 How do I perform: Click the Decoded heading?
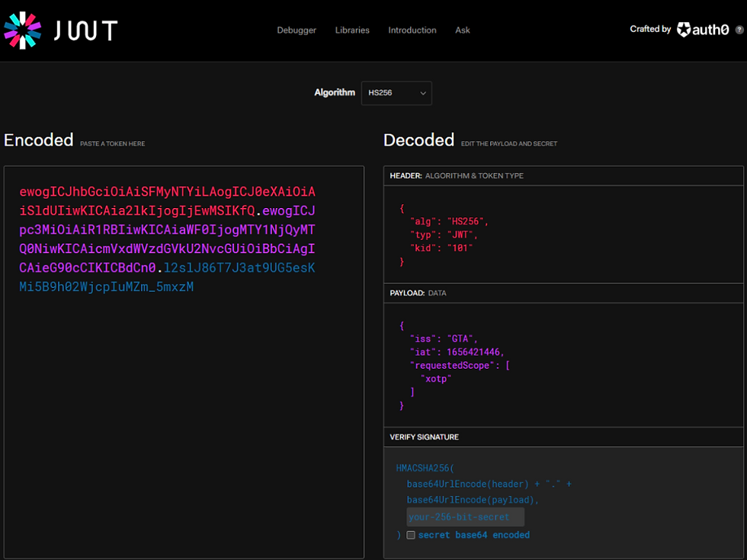click(x=418, y=140)
